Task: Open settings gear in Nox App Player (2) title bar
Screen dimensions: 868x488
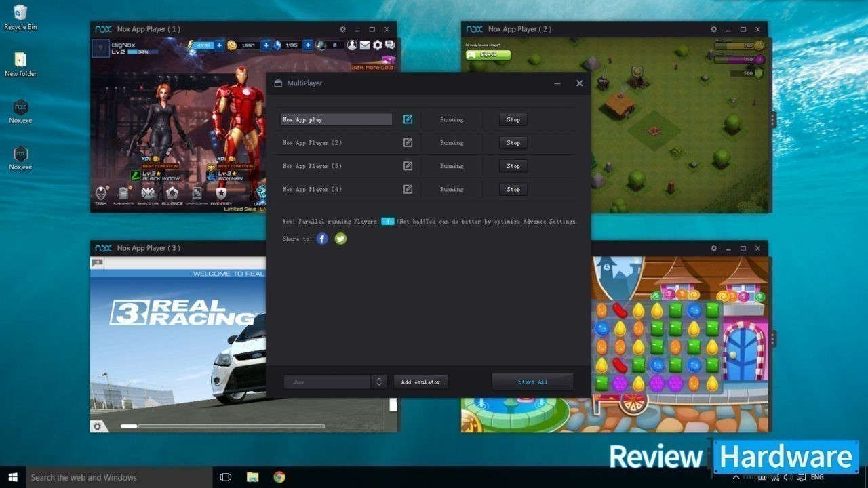Action: 713,29
